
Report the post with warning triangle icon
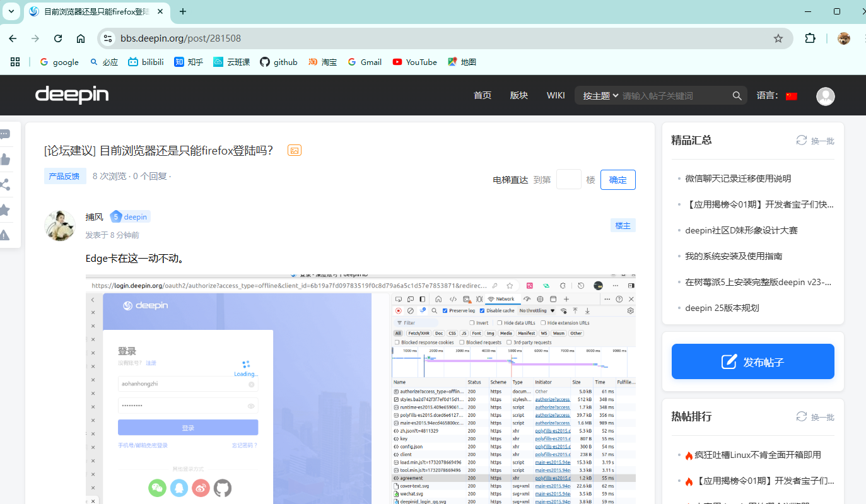coord(4,235)
